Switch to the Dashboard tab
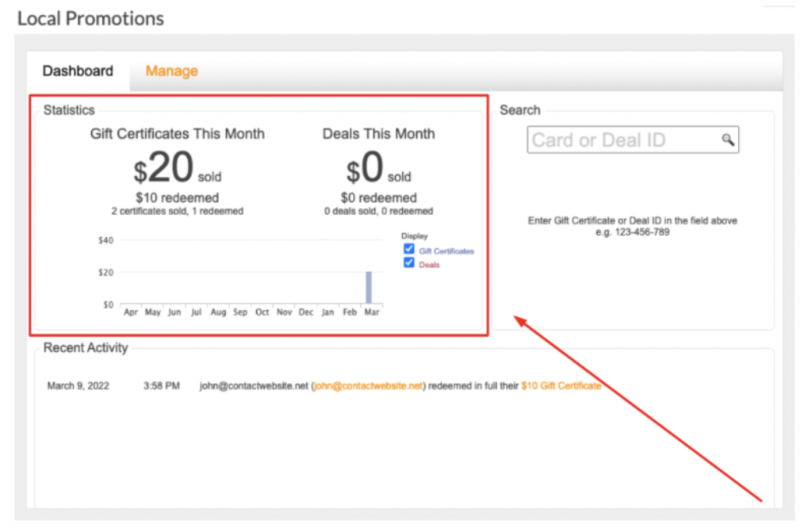This screenshot has height=532, width=812. [x=78, y=71]
